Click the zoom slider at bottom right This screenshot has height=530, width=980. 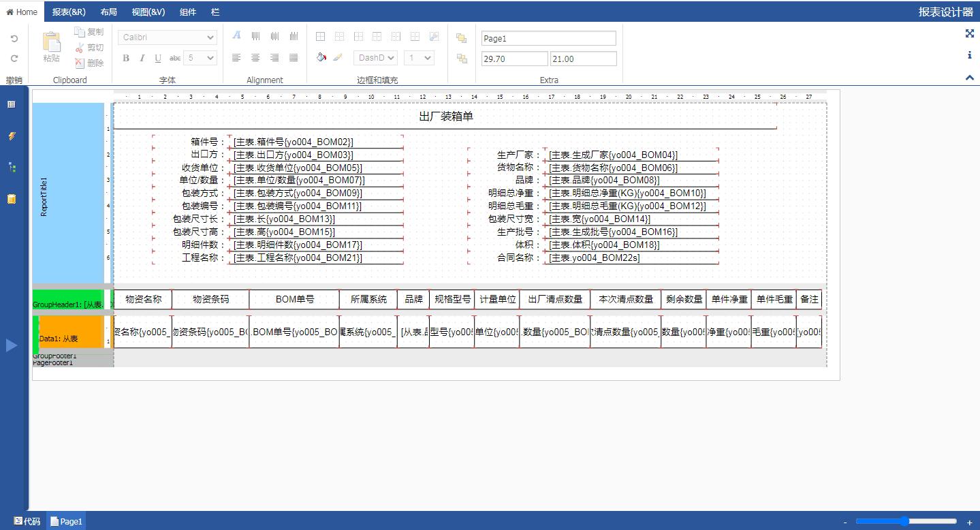(905, 521)
